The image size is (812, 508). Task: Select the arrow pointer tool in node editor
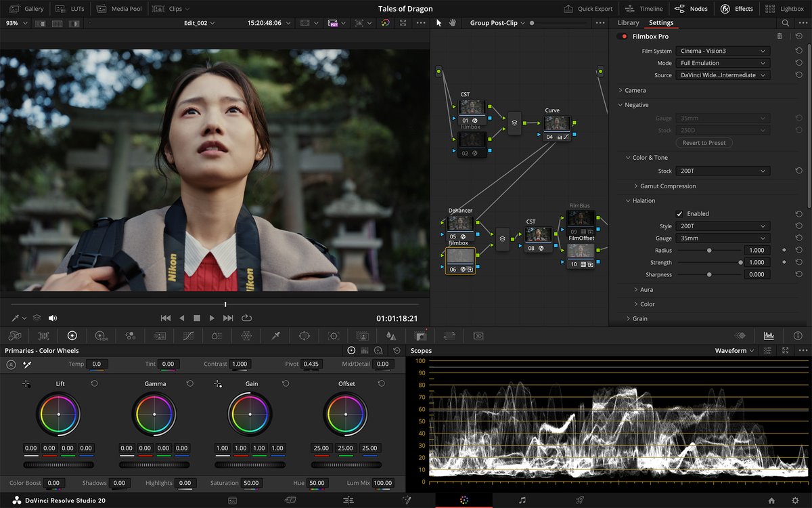coord(438,22)
